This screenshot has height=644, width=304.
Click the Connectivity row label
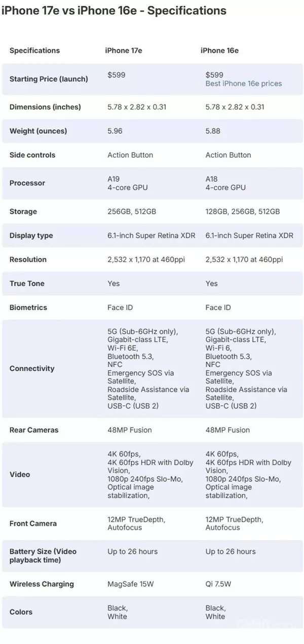(x=32, y=368)
